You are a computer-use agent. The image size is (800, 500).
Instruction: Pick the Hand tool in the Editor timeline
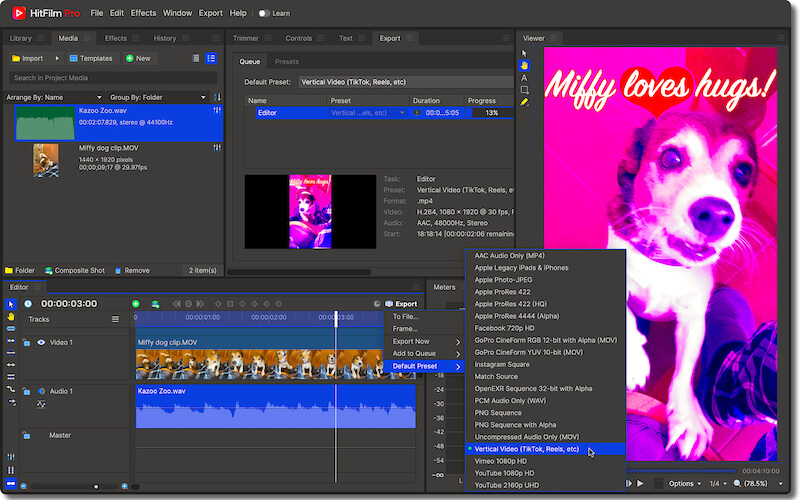11,317
